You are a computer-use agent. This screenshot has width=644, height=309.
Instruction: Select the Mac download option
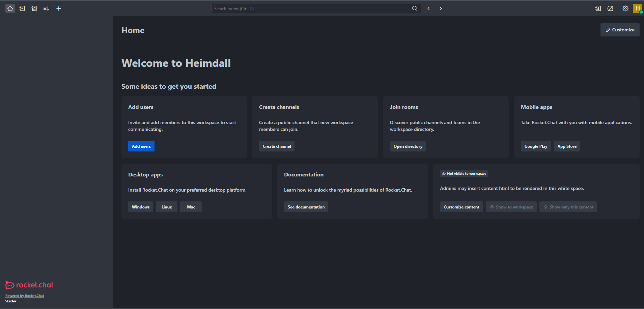pos(191,207)
